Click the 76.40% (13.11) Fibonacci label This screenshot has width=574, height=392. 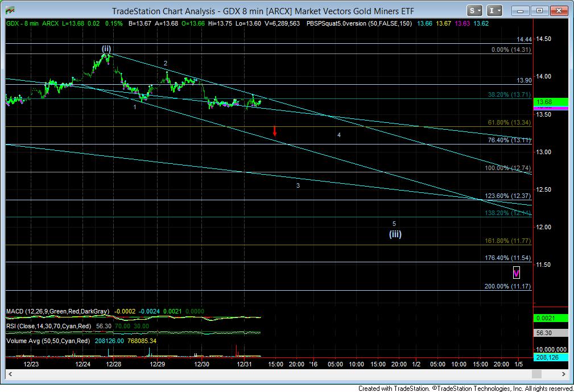click(x=509, y=140)
